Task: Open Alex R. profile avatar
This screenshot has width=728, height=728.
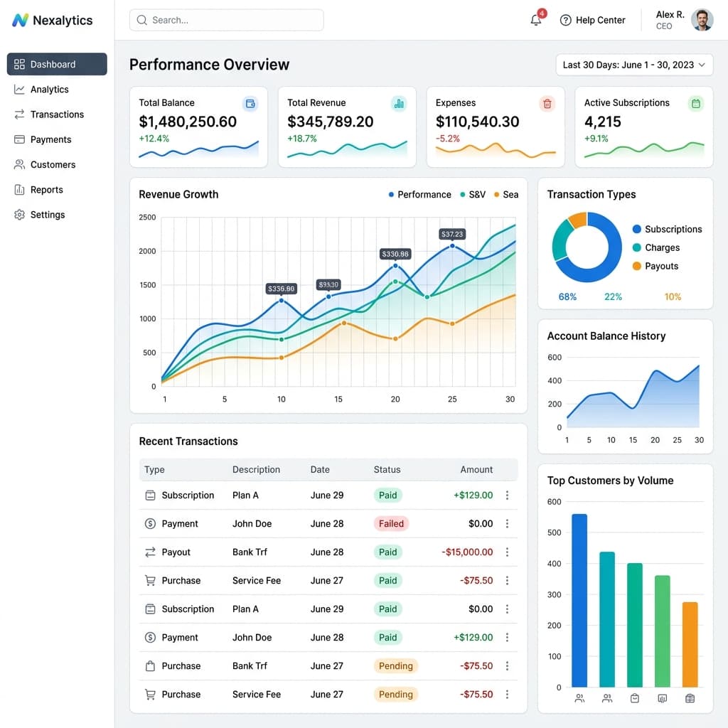Action: [x=702, y=20]
